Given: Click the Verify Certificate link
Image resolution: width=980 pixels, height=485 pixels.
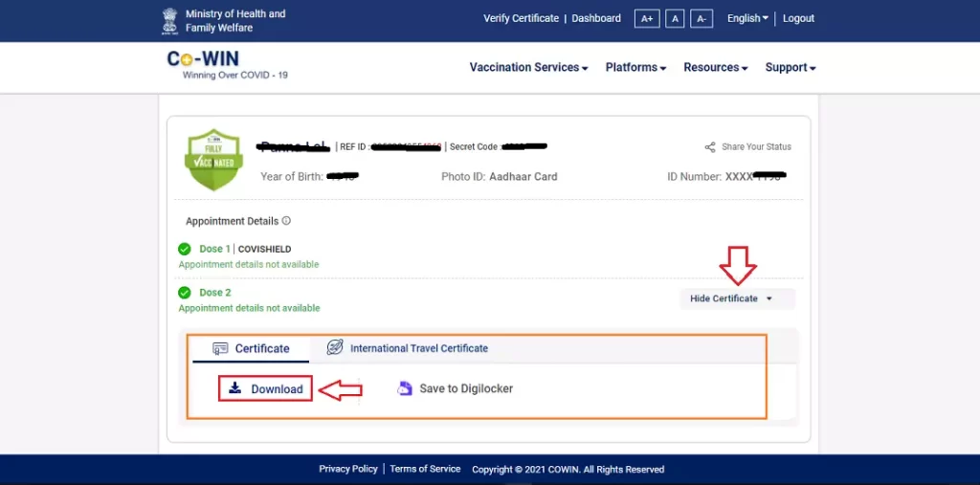Looking at the screenshot, I should click(522, 19).
